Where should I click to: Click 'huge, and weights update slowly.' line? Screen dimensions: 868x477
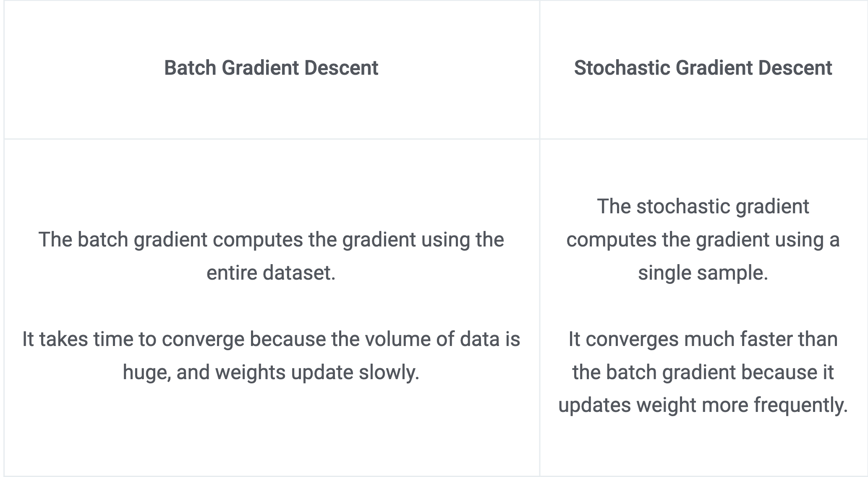(271, 372)
